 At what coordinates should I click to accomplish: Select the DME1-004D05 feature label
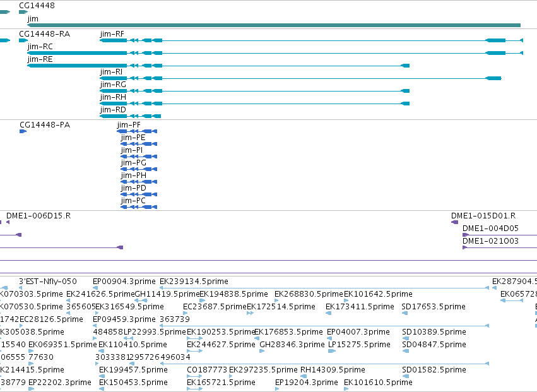click(x=490, y=229)
